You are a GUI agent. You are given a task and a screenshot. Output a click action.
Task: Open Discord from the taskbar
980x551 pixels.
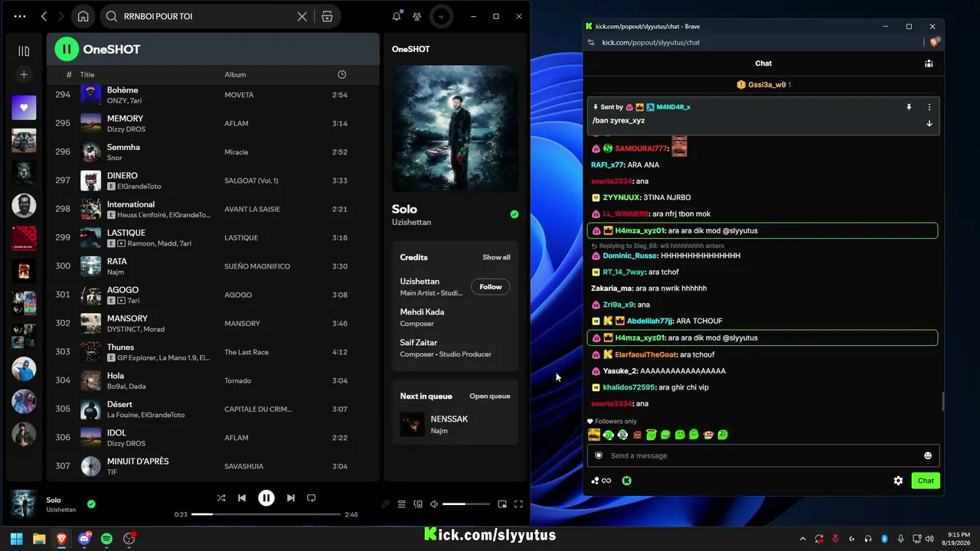[84, 539]
